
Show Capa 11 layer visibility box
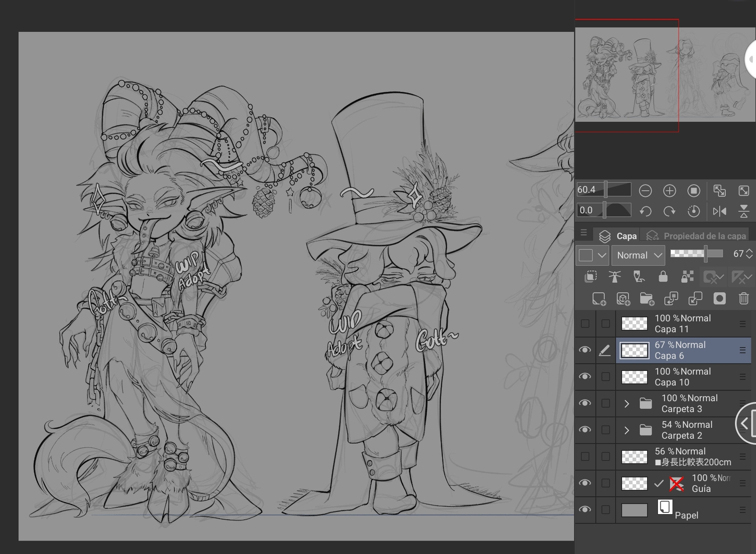pyautogui.click(x=585, y=323)
